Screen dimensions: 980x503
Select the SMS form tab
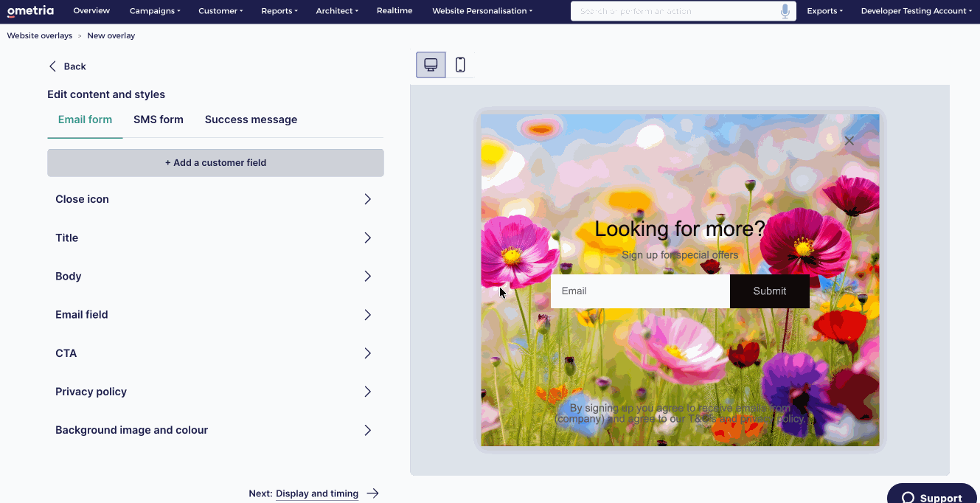pyautogui.click(x=159, y=119)
